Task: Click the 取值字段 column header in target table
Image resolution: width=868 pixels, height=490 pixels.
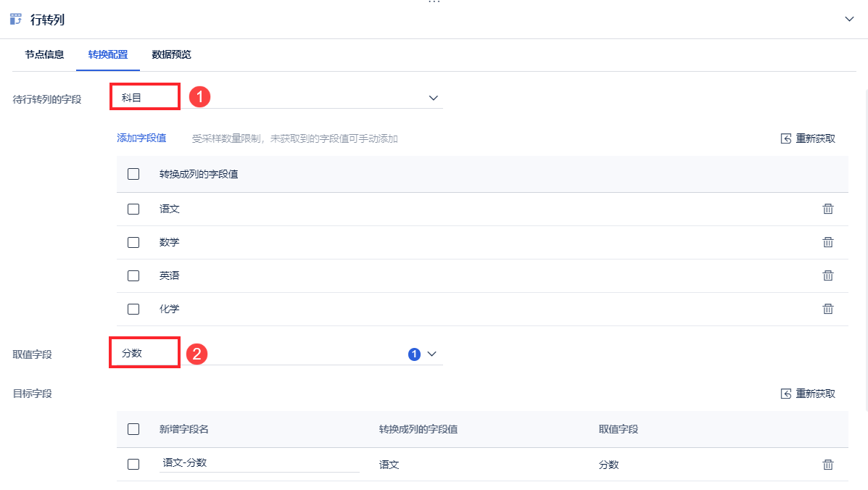Action: (619, 429)
